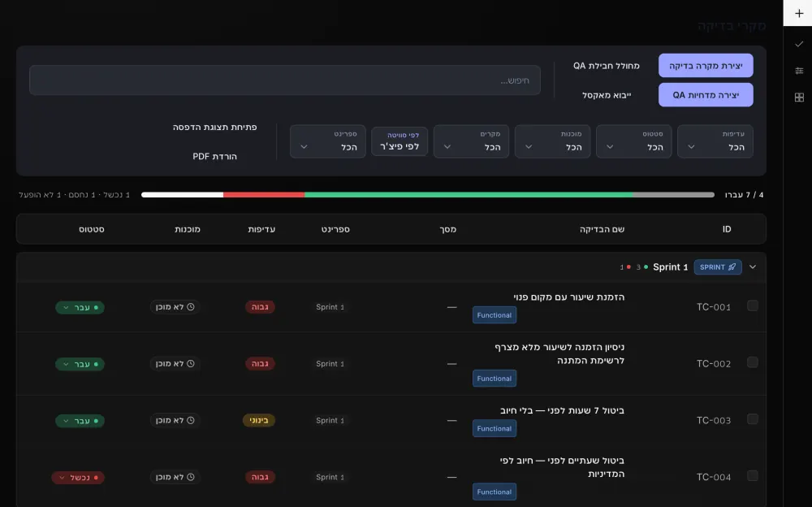This screenshot has height=507, width=812.
Task: Change TC-004 status from נכשל dropdown
Action: point(78,478)
